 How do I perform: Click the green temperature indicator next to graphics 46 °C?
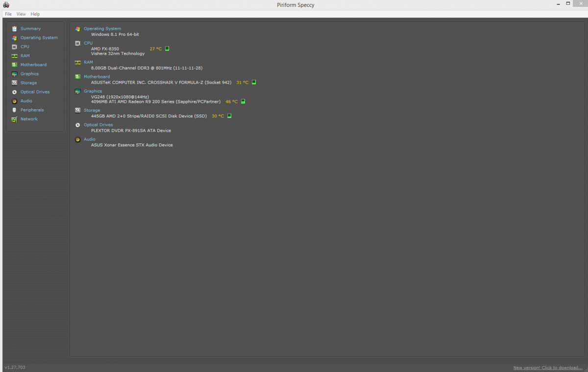(243, 101)
